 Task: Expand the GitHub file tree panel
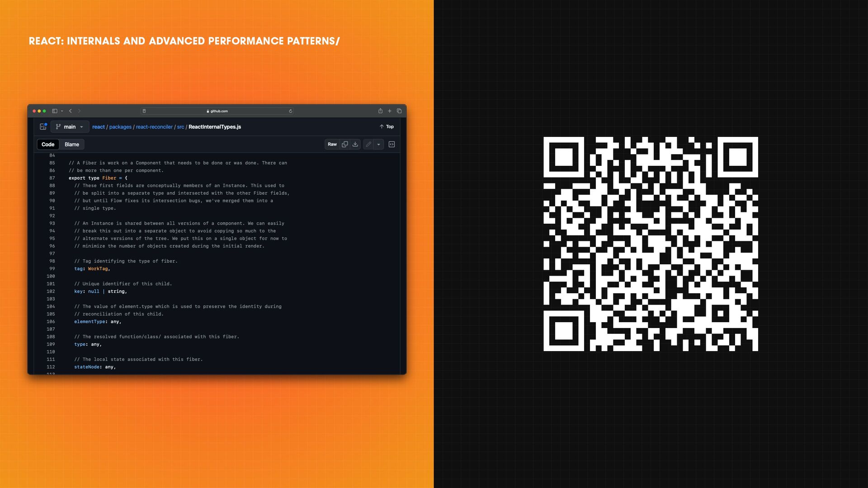pos(43,127)
